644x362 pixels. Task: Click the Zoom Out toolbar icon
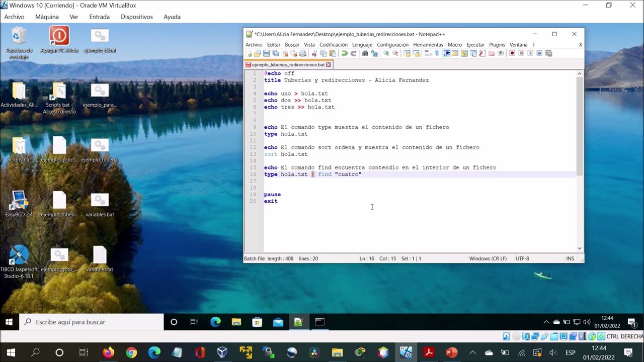pyautogui.click(x=395, y=53)
